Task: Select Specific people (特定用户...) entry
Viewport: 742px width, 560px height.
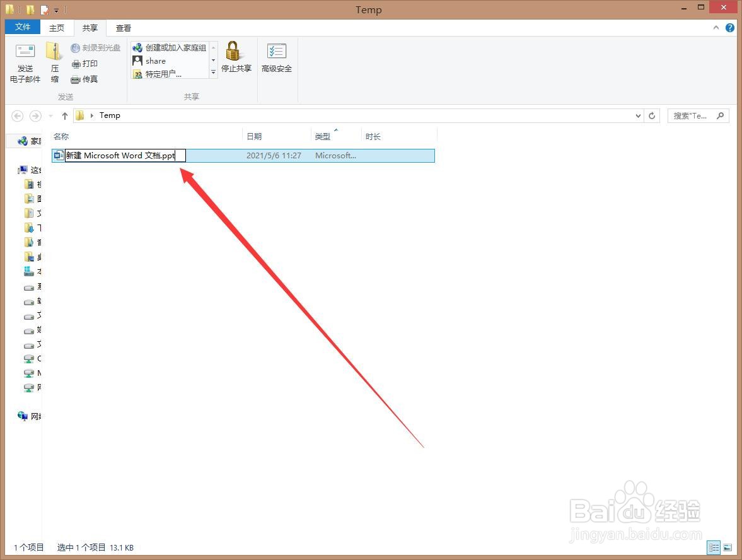Action: coord(158,74)
